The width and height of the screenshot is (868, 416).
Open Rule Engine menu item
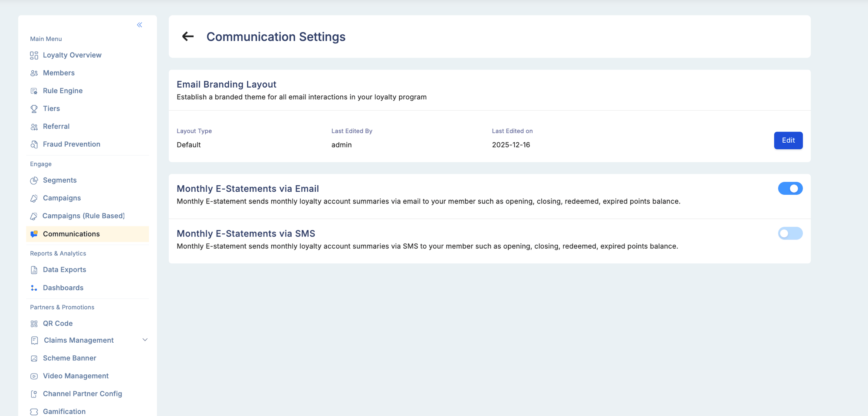87,91
